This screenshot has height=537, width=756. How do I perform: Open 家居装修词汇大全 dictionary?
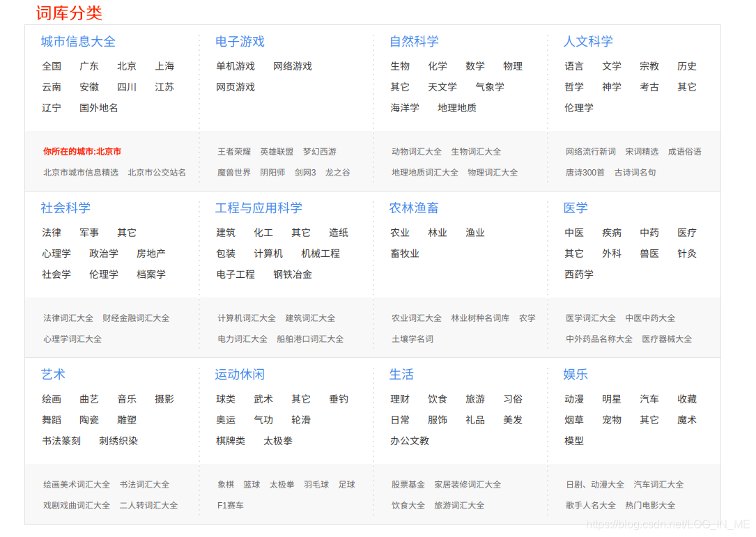(x=468, y=485)
